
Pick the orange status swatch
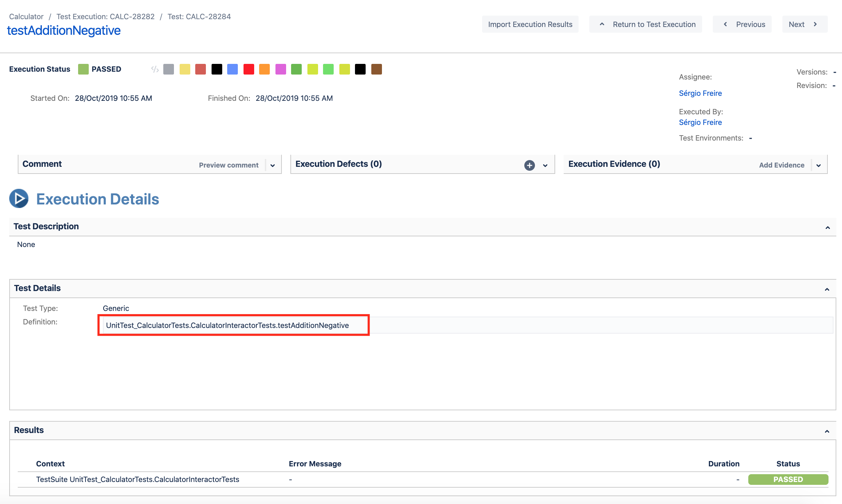pos(264,69)
